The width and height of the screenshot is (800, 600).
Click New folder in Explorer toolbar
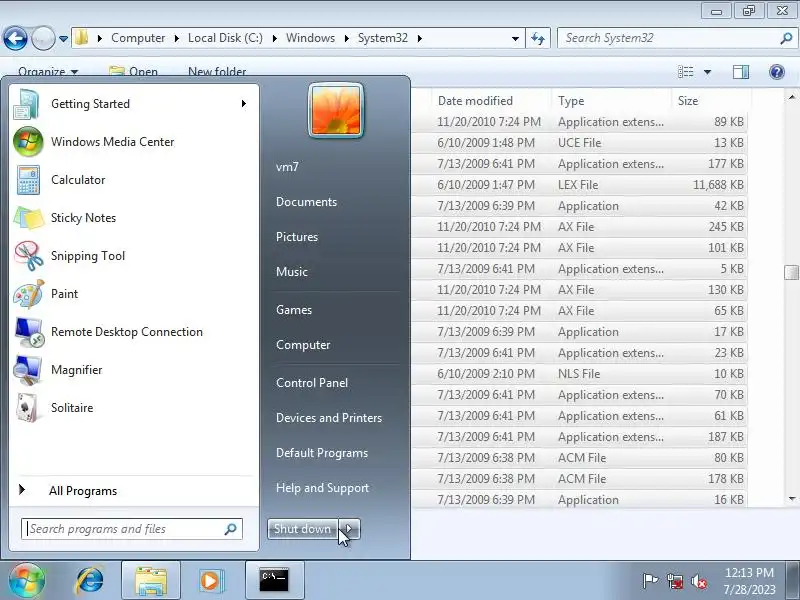(217, 72)
